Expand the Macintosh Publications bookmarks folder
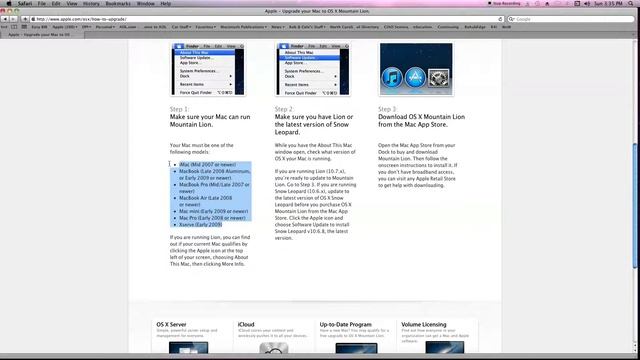The width and height of the screenshot is (640, 360). (x=243, y=27)
